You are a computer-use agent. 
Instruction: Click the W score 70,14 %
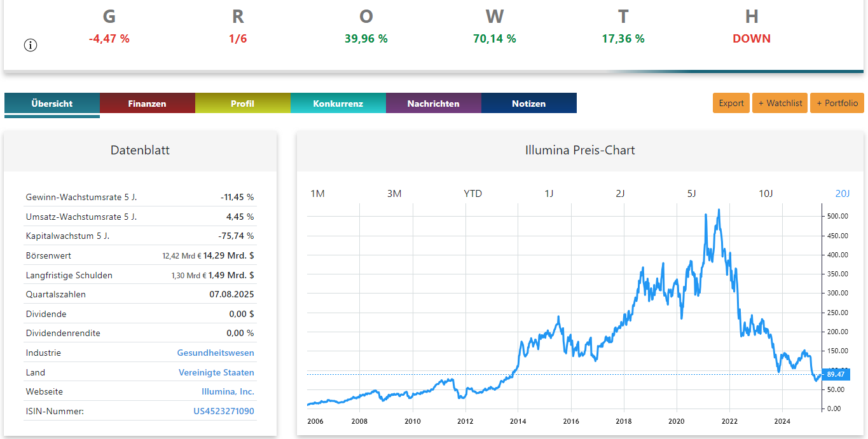[495, 39]
